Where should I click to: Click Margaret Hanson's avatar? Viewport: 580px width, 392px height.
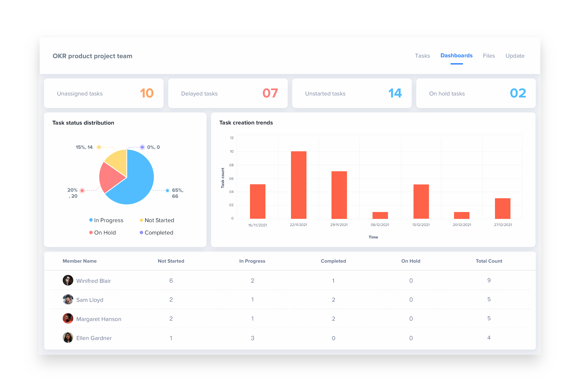[x=68, y=318]
